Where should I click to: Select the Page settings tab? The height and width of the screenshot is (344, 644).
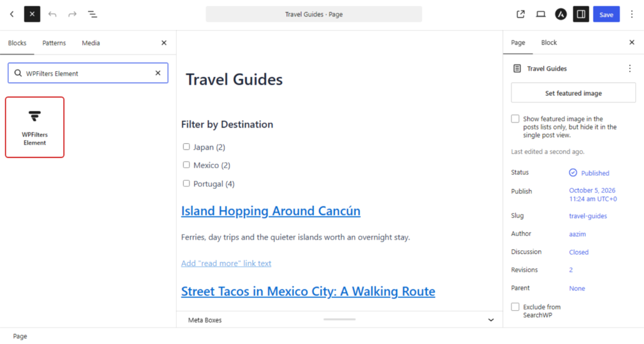[518, 43]
